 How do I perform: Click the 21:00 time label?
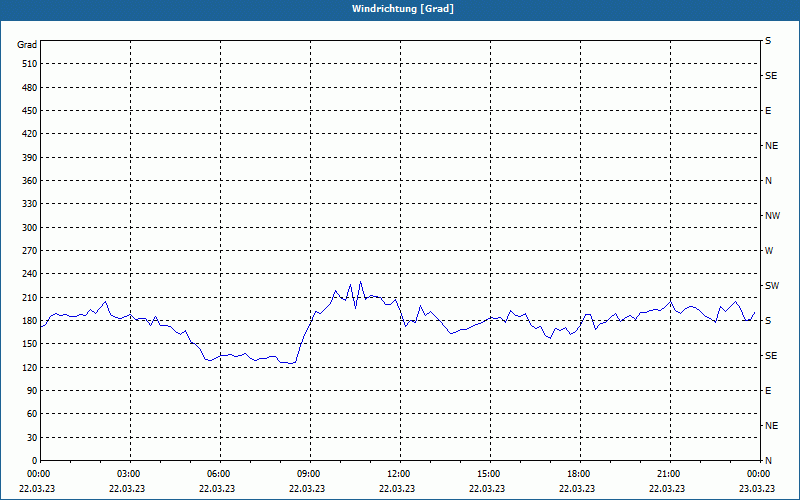(668, 474)
